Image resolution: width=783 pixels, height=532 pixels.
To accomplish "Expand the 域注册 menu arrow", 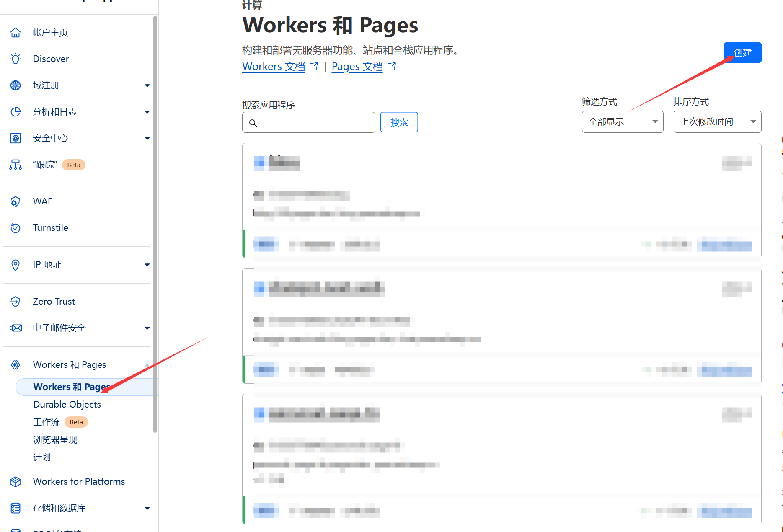I will 147,85.
